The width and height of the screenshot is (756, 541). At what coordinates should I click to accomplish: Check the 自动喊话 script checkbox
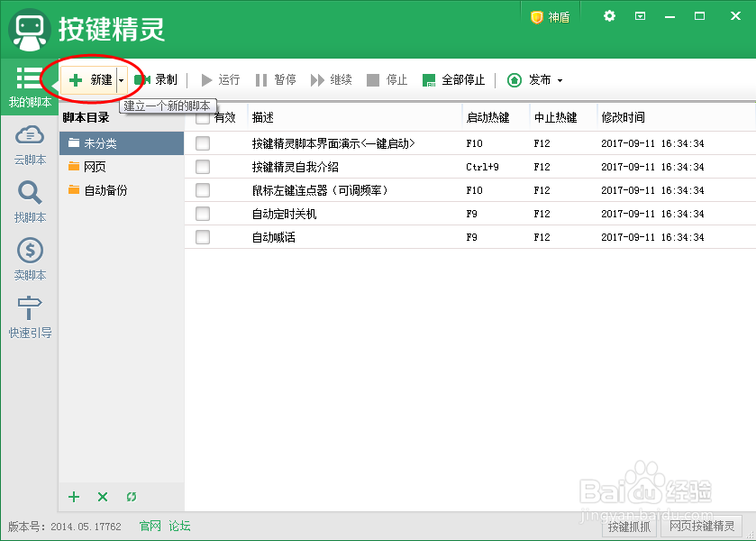coord(203,237)
